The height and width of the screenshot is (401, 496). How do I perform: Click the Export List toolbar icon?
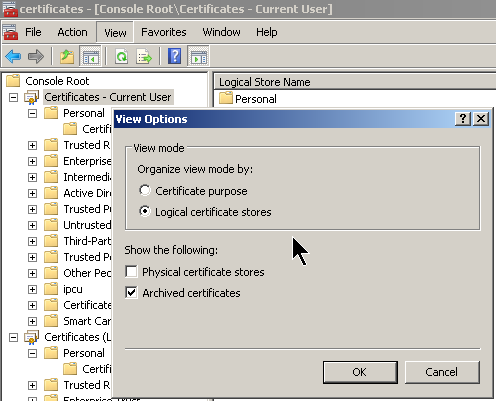[x=144, y=56]
